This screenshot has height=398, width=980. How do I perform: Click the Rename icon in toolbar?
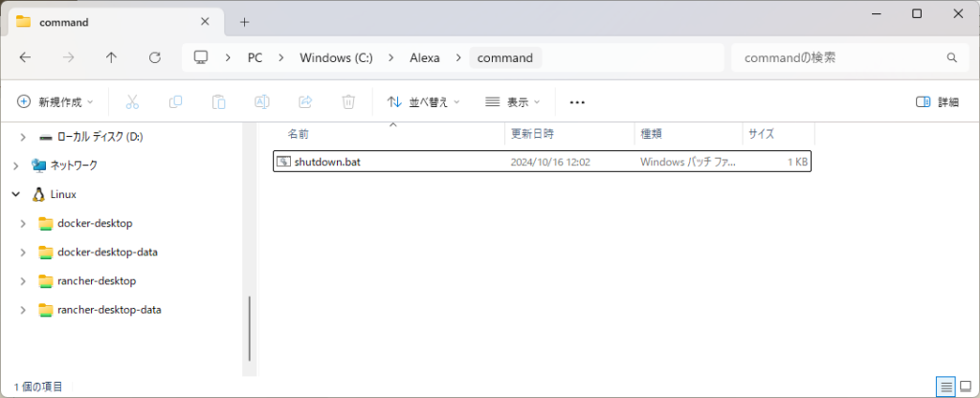pyautogui.click(x=262, y=101)
